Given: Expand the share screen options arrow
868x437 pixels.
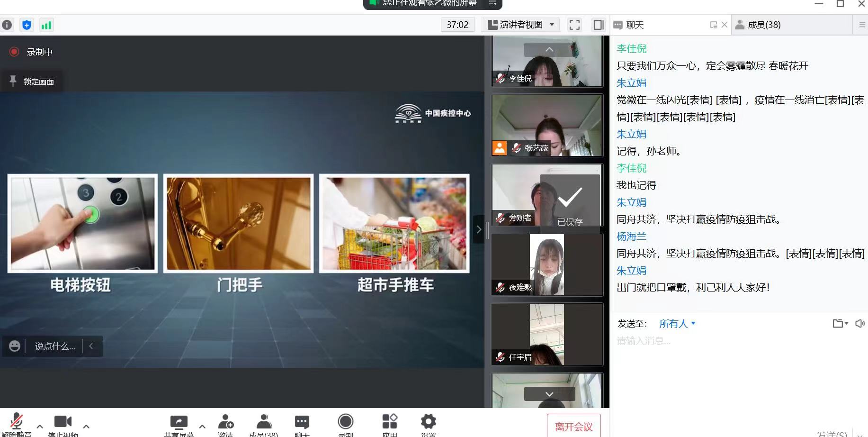Looking at the screenshot, I should tap(202, 427).
